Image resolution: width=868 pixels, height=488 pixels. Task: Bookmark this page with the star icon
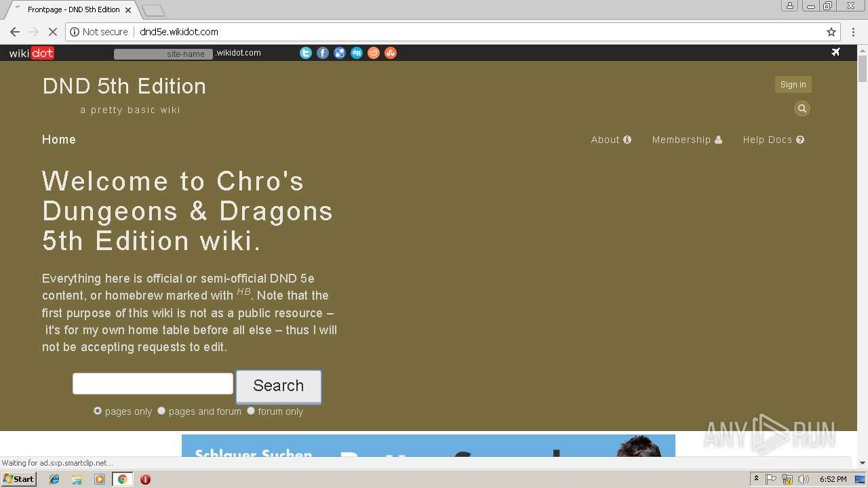[x=831, y=32]
